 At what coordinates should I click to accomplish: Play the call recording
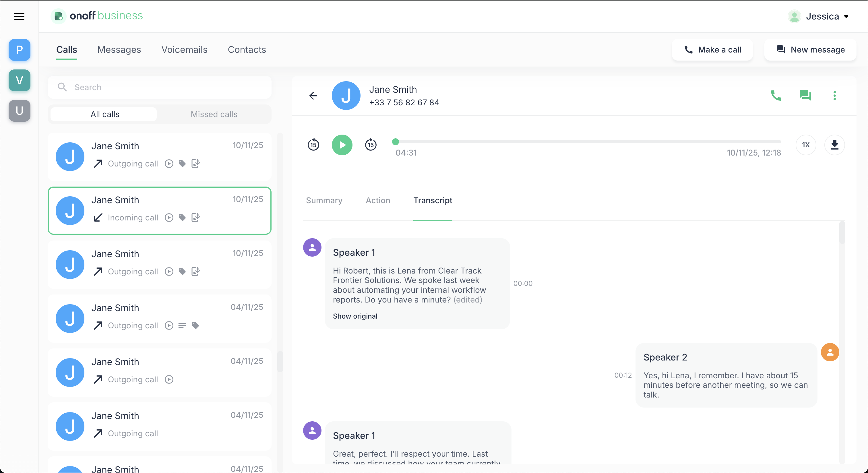click(342, 145)
